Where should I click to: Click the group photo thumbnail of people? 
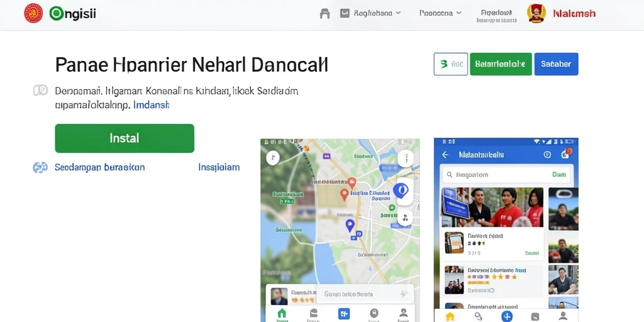click(492, 208)
